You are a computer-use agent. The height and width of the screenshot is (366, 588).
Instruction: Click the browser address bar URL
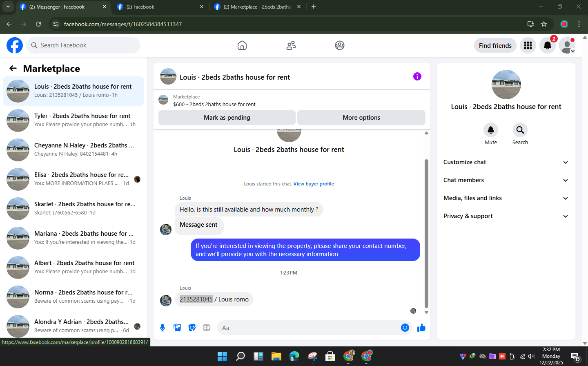click(x=123, y=24)
